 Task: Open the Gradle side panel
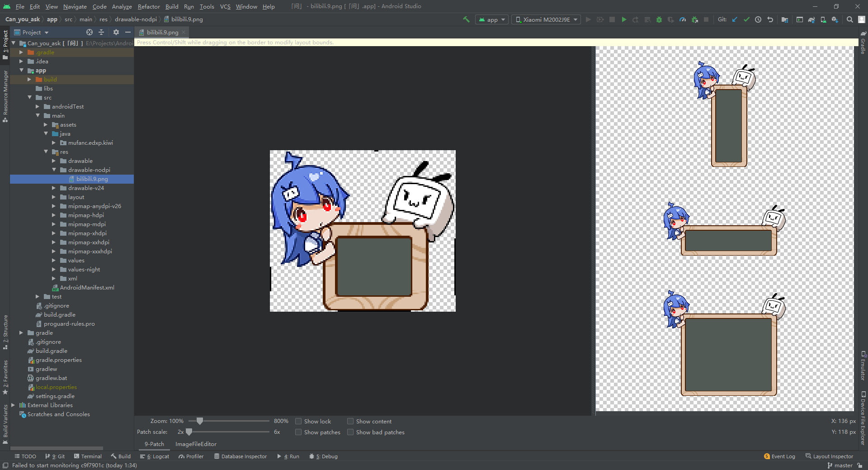(863, 43)
